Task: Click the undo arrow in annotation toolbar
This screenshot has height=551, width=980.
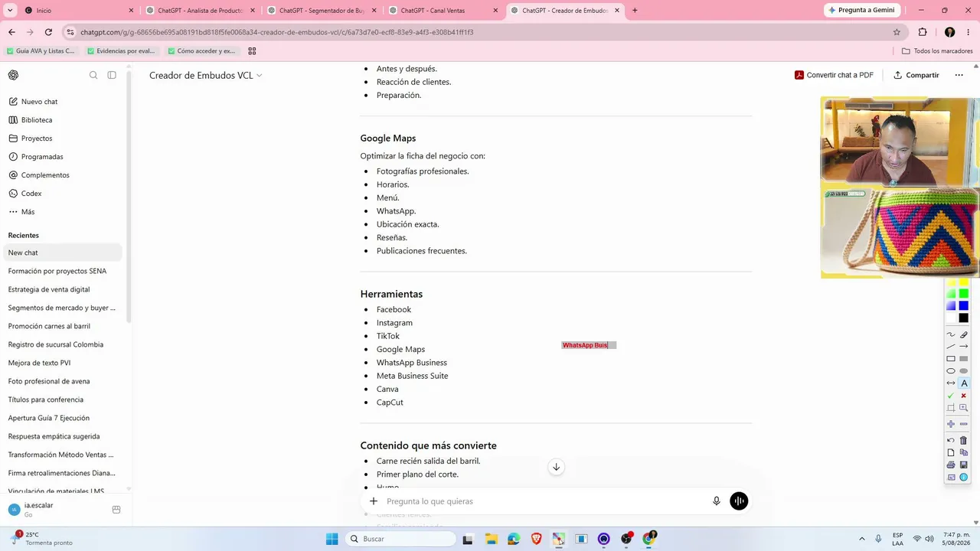Action: click(x=951, y=440)
